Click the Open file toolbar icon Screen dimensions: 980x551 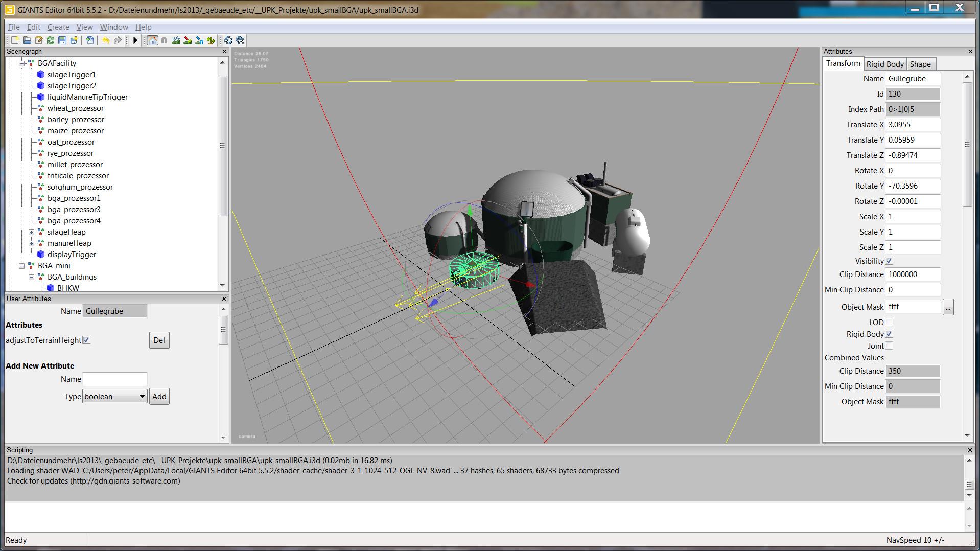[x=27, y=40]
